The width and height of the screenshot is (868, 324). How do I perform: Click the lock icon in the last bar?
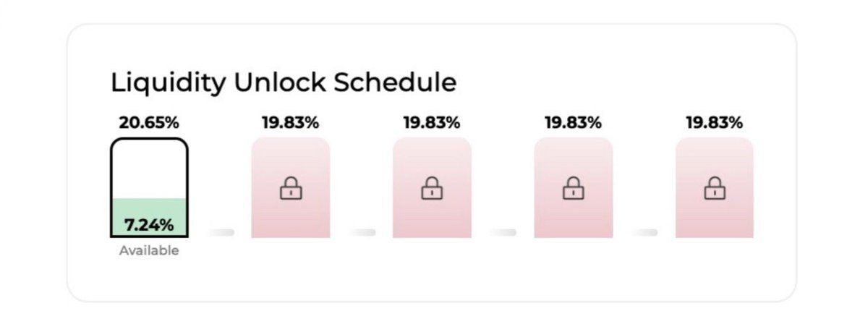point(715,189)
